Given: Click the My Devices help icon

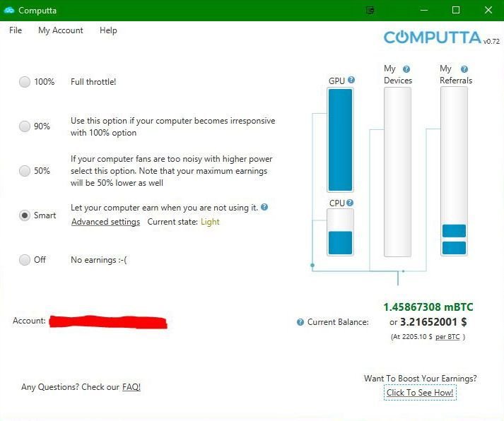Looking at the screenshot, I should click(x=406, y=69).
